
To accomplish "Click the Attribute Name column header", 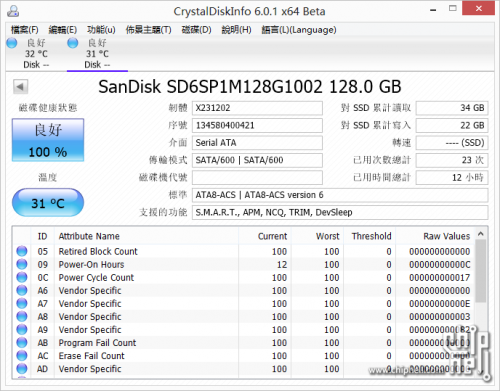I will tap(146, 236).
